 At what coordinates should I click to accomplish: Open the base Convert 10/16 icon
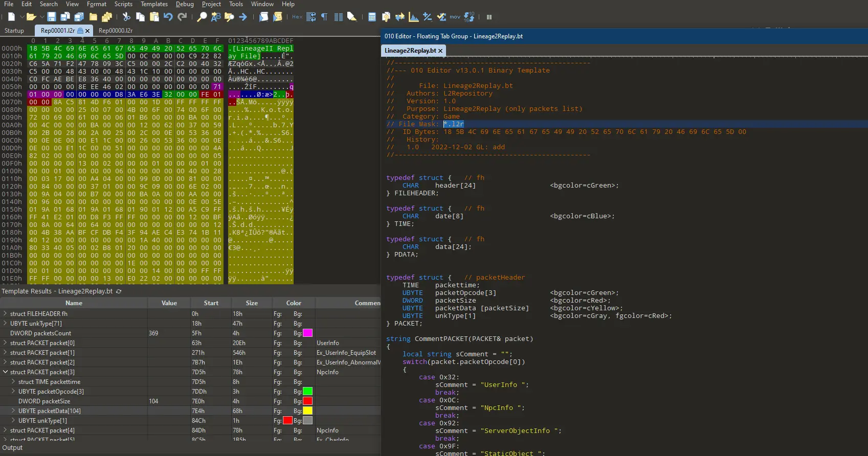(469, 17)
